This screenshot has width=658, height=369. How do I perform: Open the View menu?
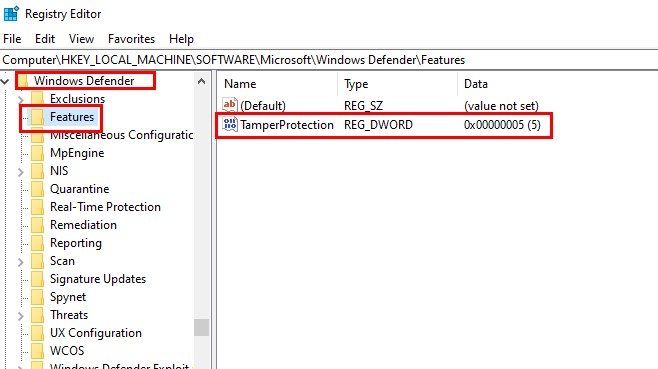81,39
